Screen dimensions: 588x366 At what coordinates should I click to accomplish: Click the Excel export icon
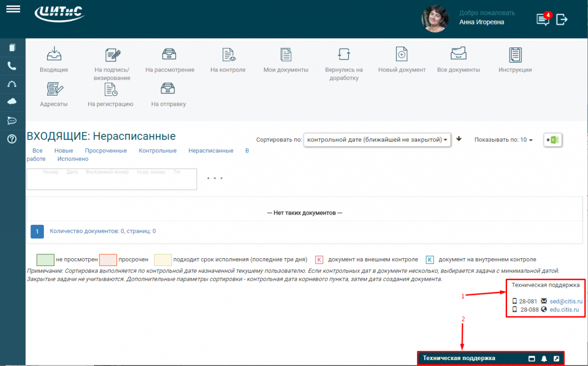tap(553, 140)
